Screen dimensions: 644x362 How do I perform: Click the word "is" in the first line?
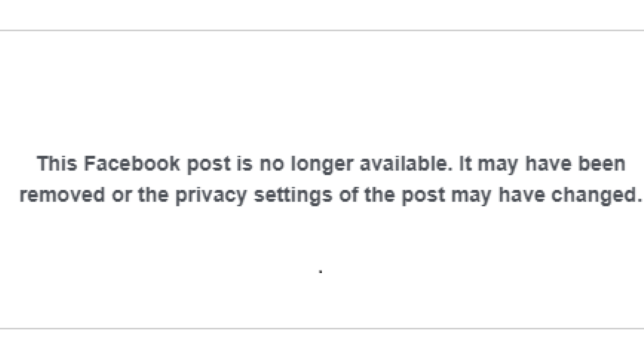(245, 164)
